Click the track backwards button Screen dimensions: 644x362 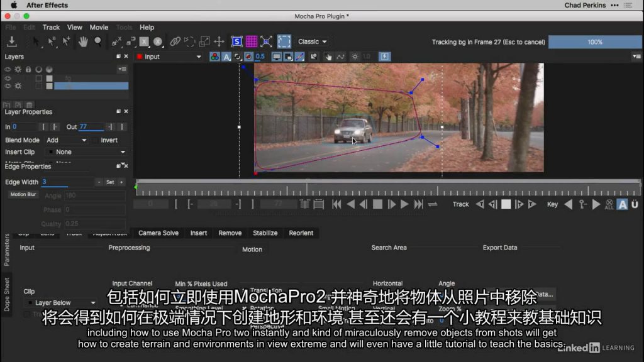click(x=480, y=204)
